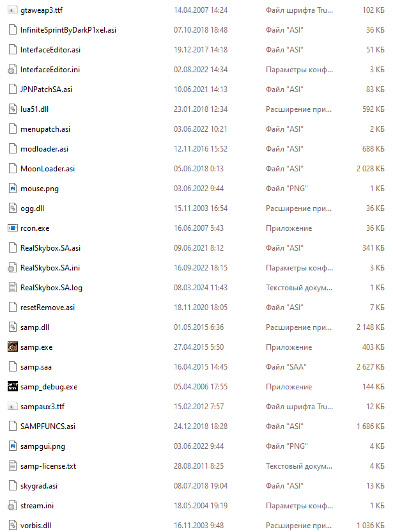Click the gtaweap3.ttf font icon
The height and width of the screenshot is (532, 393).
click(12, 10)
